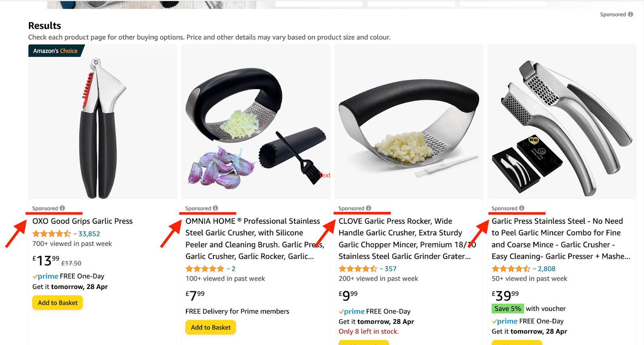Click the Sponsored info icon under OMNIA HOME product

[x=216, y=208]
